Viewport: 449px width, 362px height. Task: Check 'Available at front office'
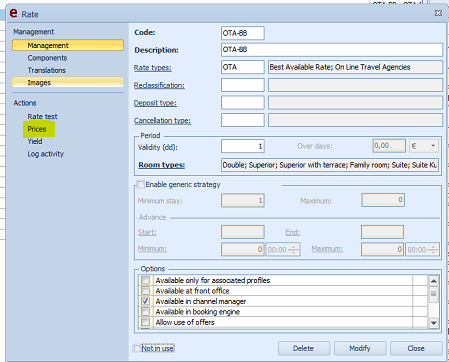tap(145, 290)
